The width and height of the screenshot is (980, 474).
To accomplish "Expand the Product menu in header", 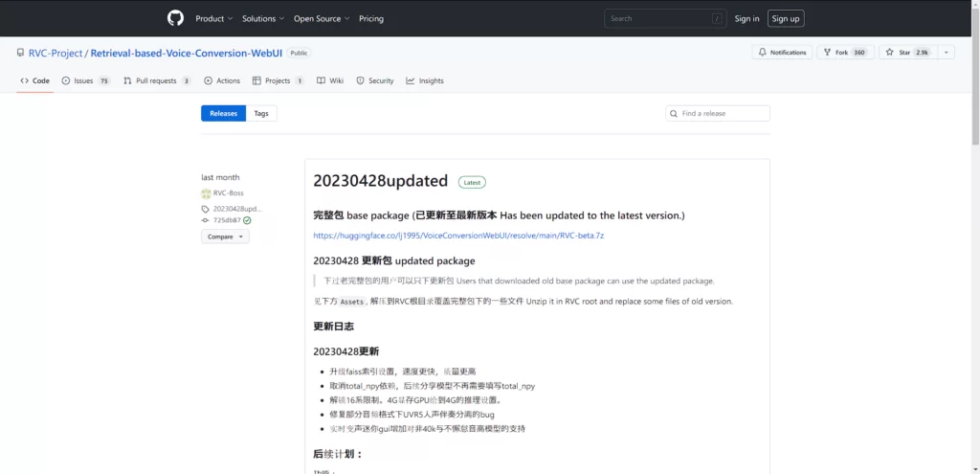I will click(x=213, y=18).
